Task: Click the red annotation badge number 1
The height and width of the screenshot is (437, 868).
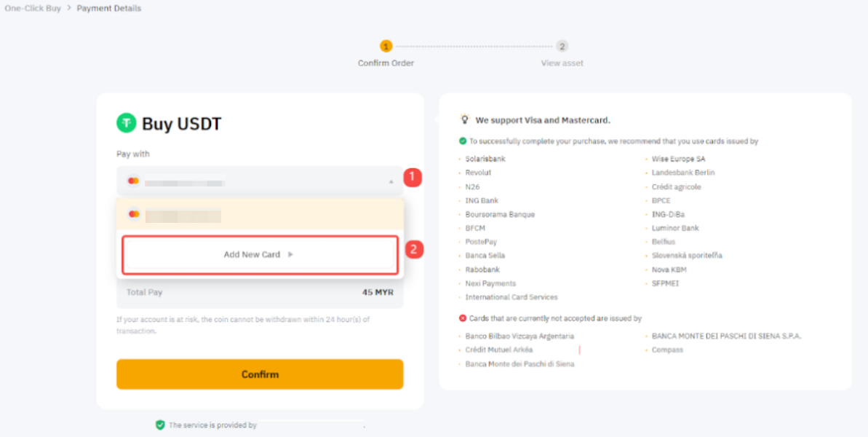Action: [x=413, y=177]
